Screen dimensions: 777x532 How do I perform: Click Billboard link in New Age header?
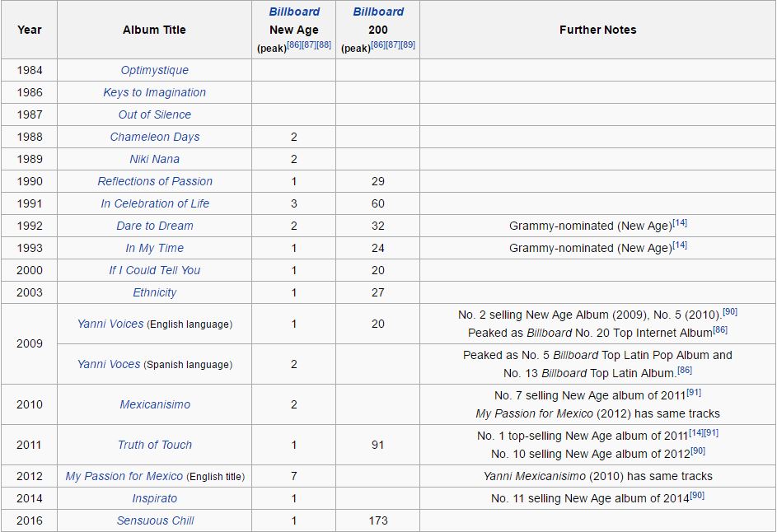click(293, 12)
